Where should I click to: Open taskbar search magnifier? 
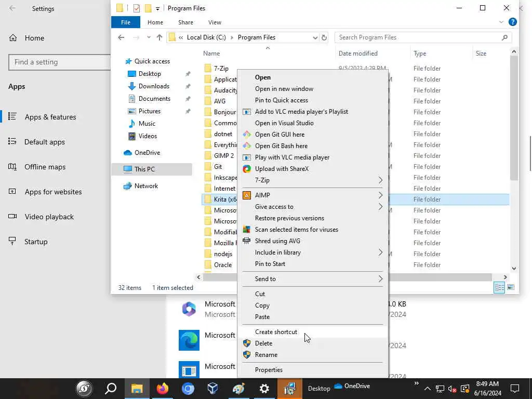click(x=111, y=389)
